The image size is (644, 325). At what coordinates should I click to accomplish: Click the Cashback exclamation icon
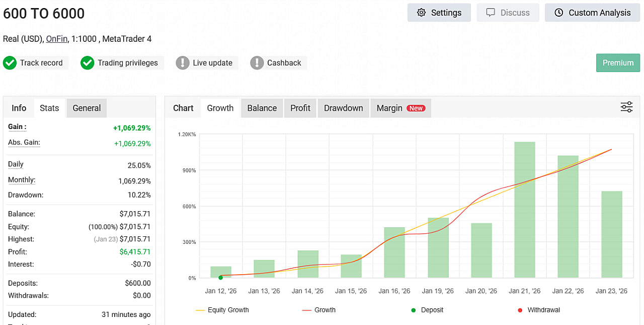click(257, 63)
